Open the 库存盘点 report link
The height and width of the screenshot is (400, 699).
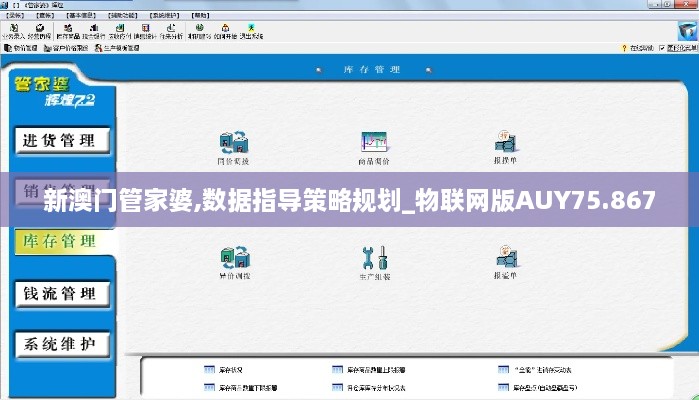537,388
